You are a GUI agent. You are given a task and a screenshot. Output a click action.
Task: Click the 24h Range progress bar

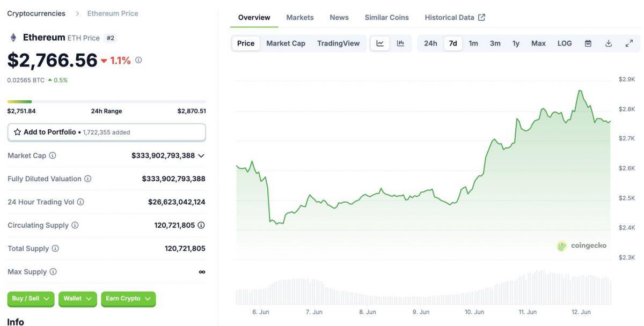[107, 101]
